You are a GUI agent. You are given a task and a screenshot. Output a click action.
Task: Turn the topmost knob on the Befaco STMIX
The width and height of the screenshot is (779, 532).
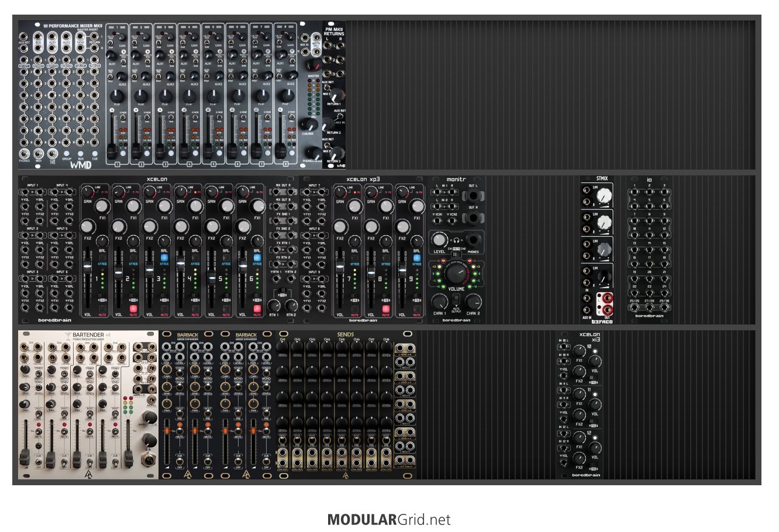pyautogui.click(x=604, y=195)
